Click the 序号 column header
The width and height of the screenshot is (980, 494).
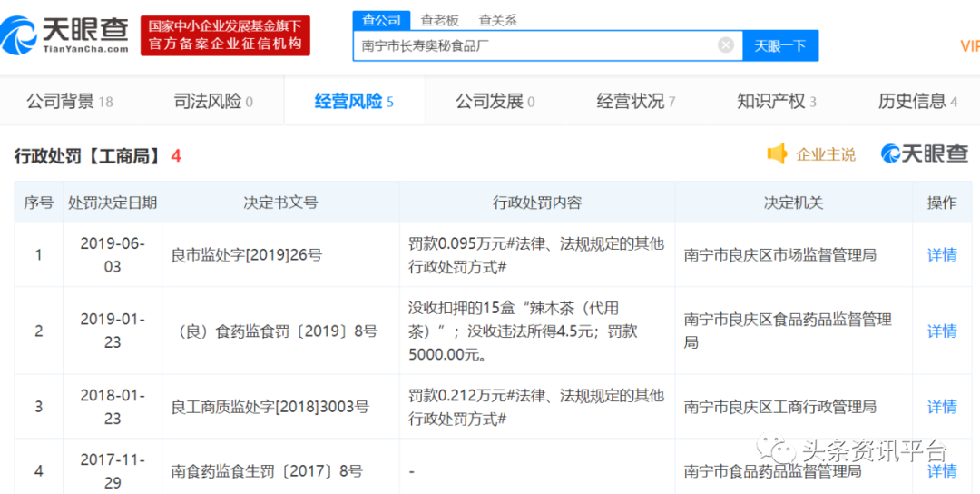(39, 203)
